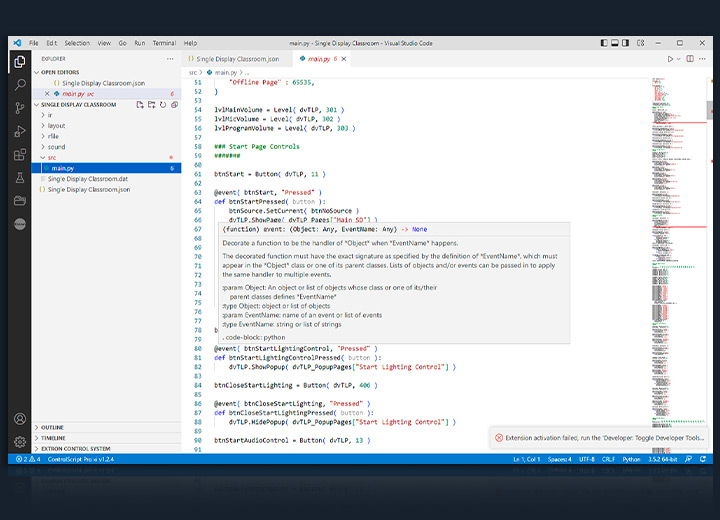The width and height of the screenshot is (720, 520).
Task: Toggle secondary side bar visibility
Action: pyautogui.click(x=625, y=43)
